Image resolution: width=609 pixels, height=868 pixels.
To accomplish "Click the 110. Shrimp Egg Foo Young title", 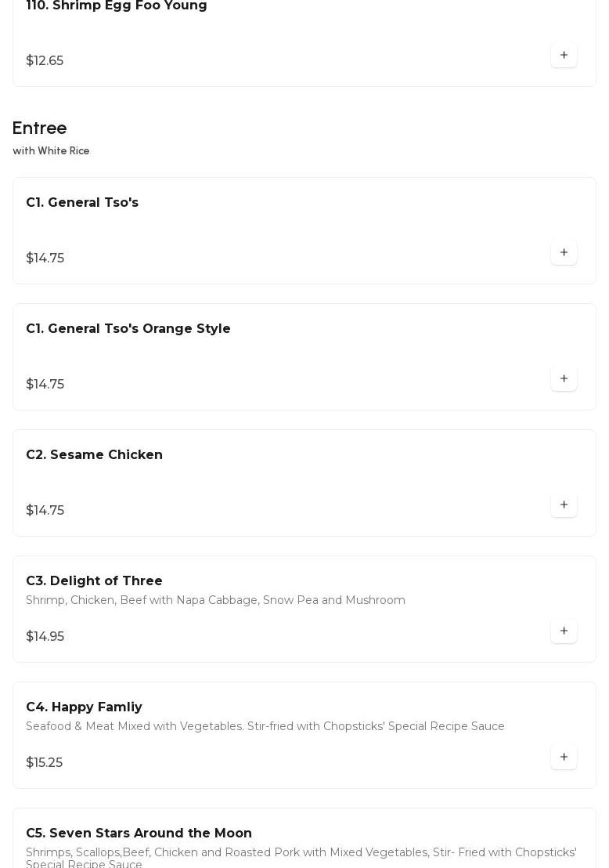I will [x=117, y=6].
